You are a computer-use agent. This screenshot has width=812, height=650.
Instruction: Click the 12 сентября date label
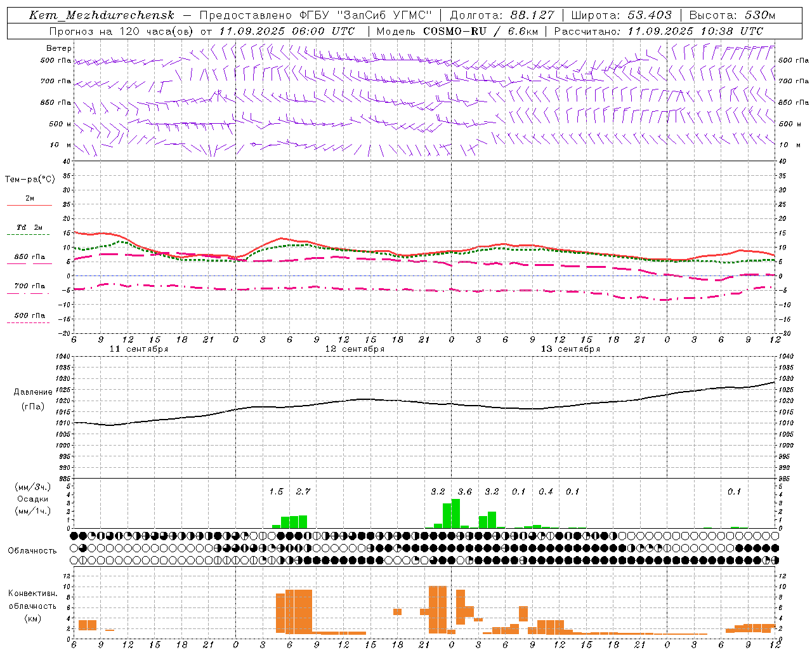[x=355, y=349]
